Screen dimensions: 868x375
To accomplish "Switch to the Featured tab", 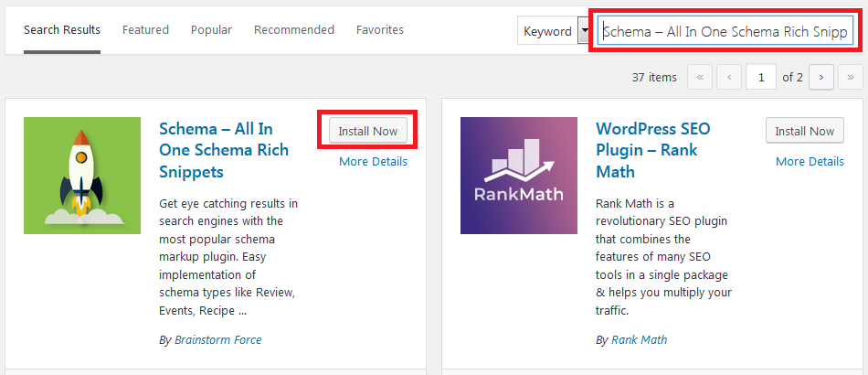I will point(145,30).
